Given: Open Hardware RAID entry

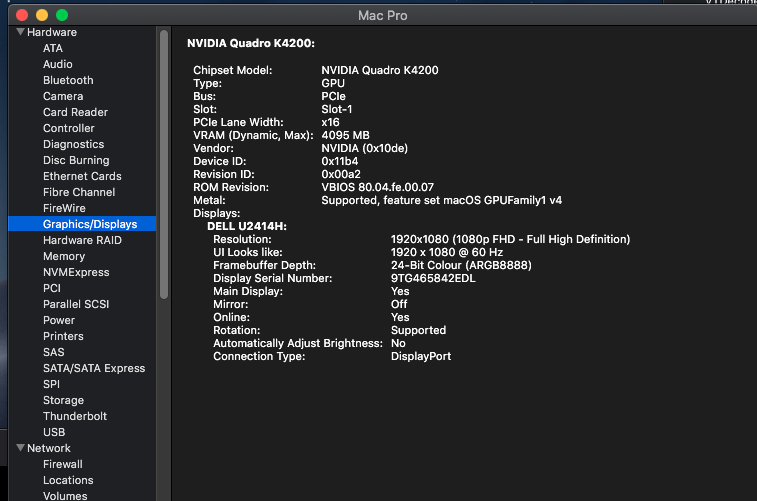Looking at the screenshot, I should click(82, 240).
